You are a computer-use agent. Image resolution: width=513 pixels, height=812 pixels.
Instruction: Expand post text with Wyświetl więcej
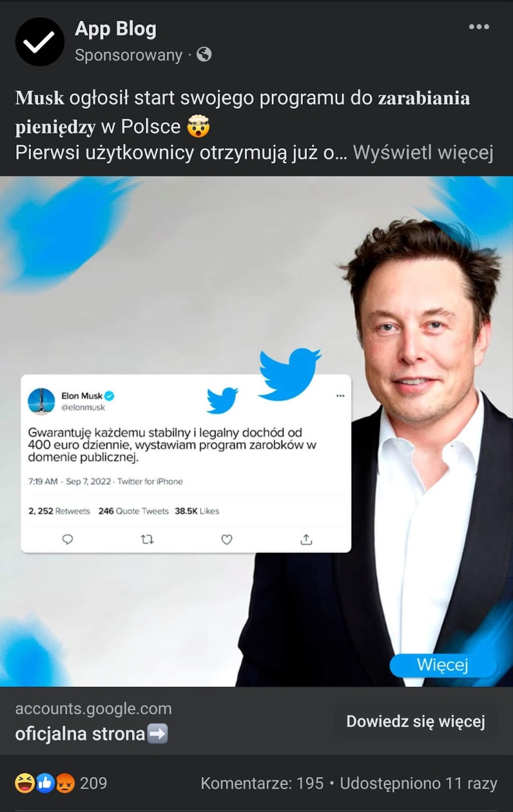click(x=423, y=152)
